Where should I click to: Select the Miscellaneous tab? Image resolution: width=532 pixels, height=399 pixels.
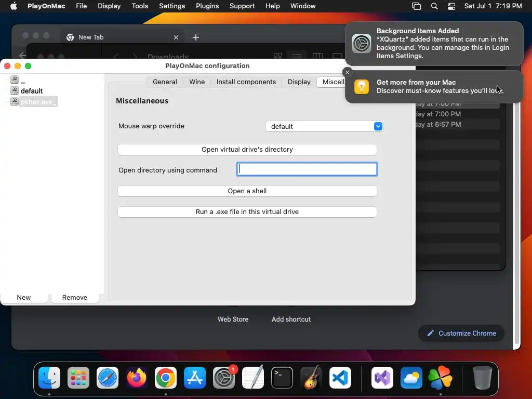pos(331,82)
